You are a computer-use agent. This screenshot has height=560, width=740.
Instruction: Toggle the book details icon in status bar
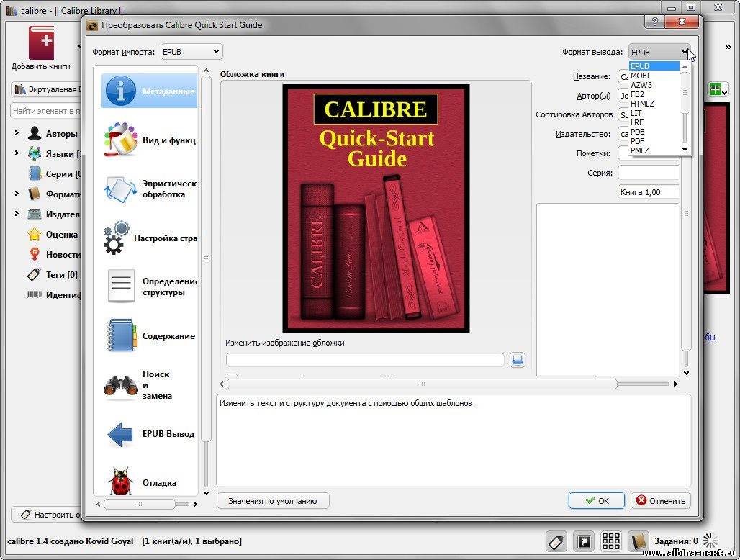(638, 541)
